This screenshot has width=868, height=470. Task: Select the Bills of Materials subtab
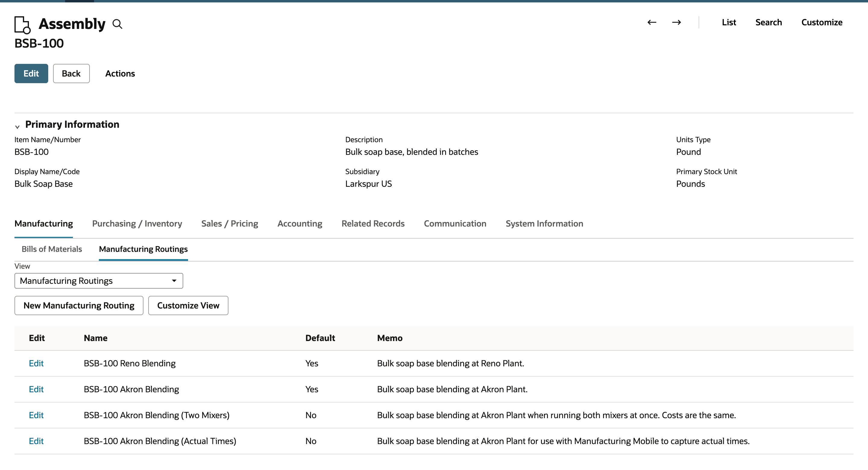tap(52, 249)
